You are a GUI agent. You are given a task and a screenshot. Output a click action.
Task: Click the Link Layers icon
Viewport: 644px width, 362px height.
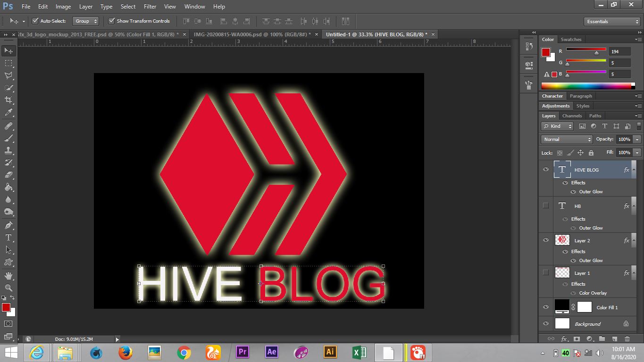point(551,338)
